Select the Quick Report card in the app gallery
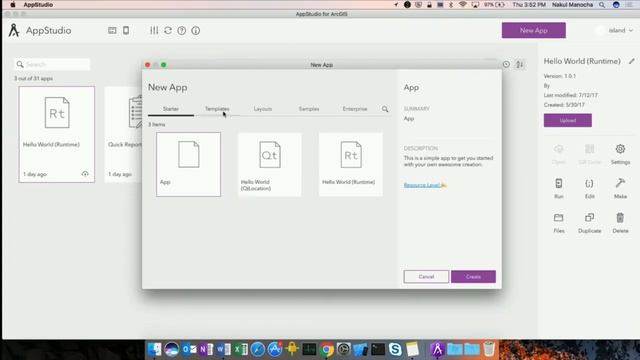640x360 pixels. tap(124, 134)
